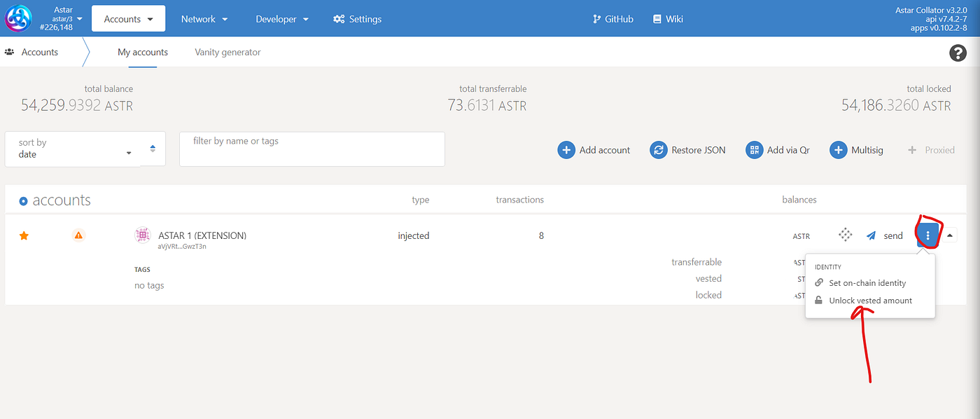The image size is (980, 419).
Task: Toggle the sort direction arrows
Action: coord(153,149)
